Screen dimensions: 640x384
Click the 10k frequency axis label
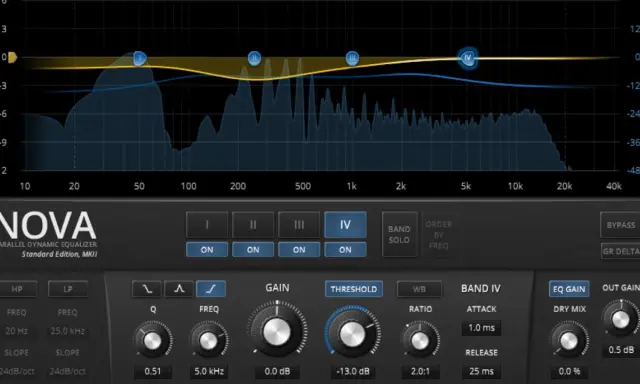515,186
